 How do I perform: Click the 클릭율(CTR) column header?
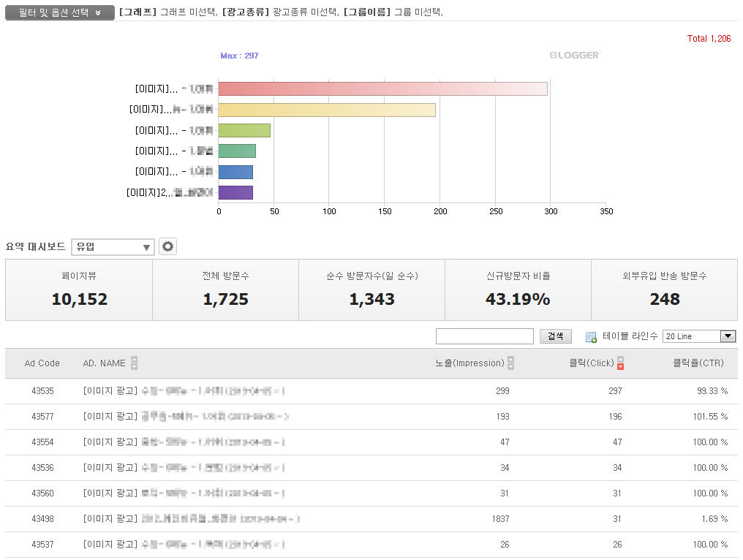pos(700,363)
